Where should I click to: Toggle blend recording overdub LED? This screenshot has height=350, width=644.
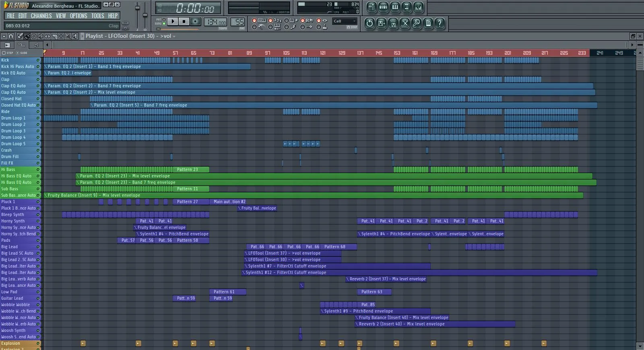(x=287, y=21)
